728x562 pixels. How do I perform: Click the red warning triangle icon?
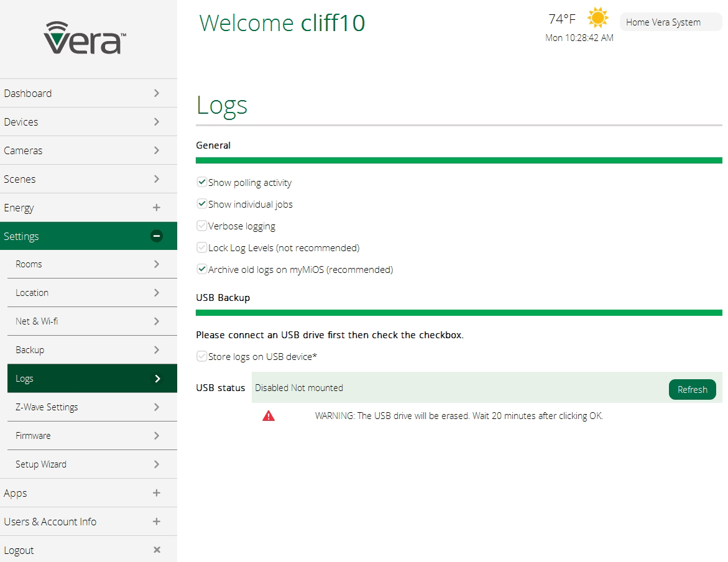pyautogui.click(x=269, y=416)
